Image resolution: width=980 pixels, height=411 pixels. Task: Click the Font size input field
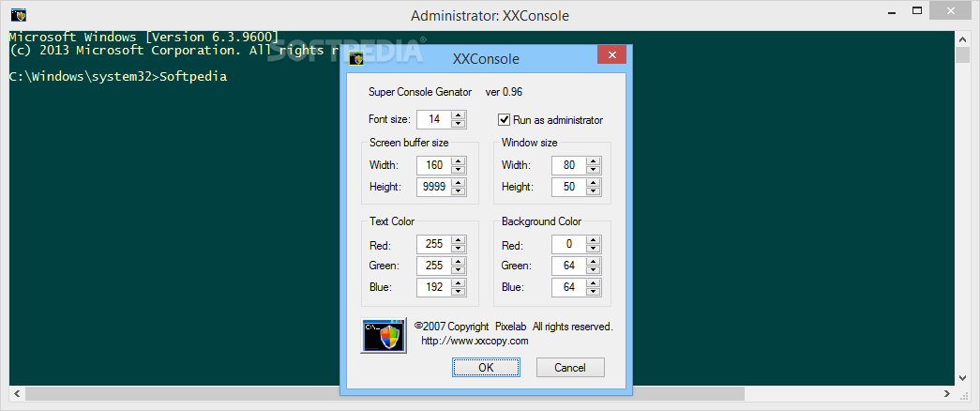435,119
